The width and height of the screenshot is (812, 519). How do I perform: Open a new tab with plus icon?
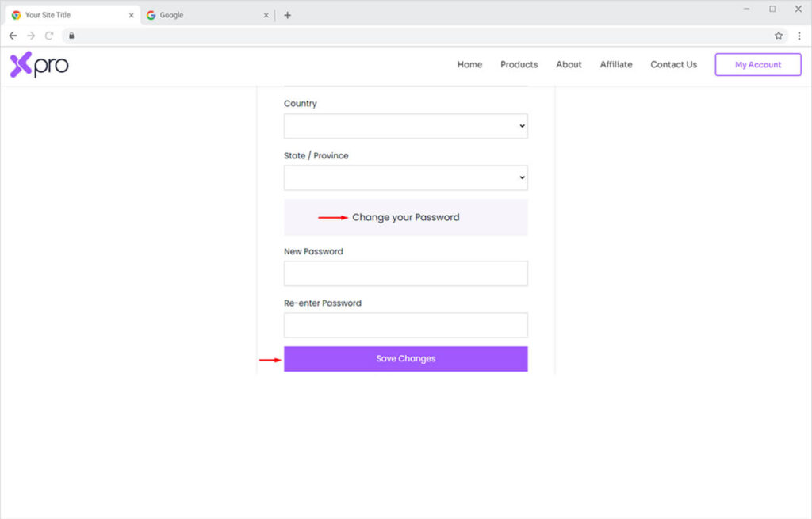pyautogui.click(x=287, y=15)
